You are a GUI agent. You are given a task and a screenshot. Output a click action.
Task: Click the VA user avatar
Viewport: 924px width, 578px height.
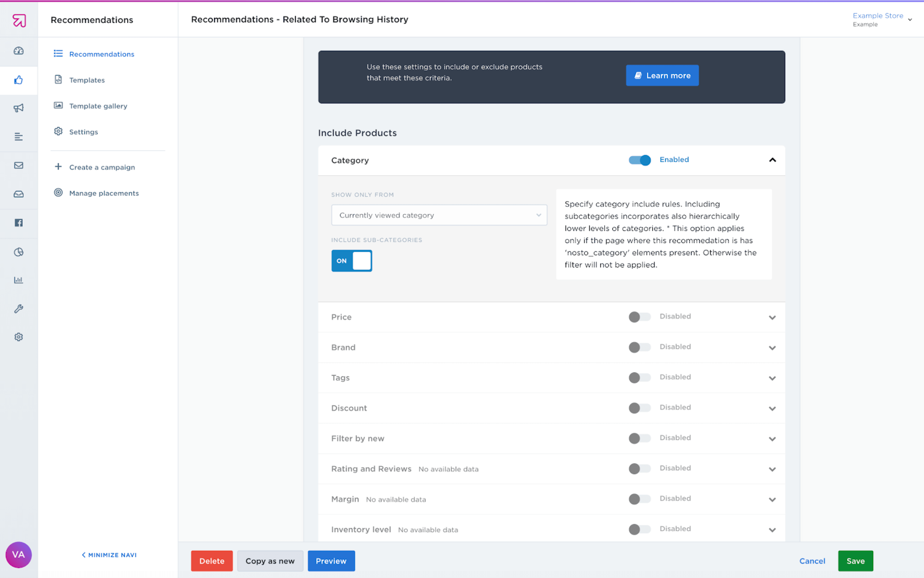[x=18, y=554]
